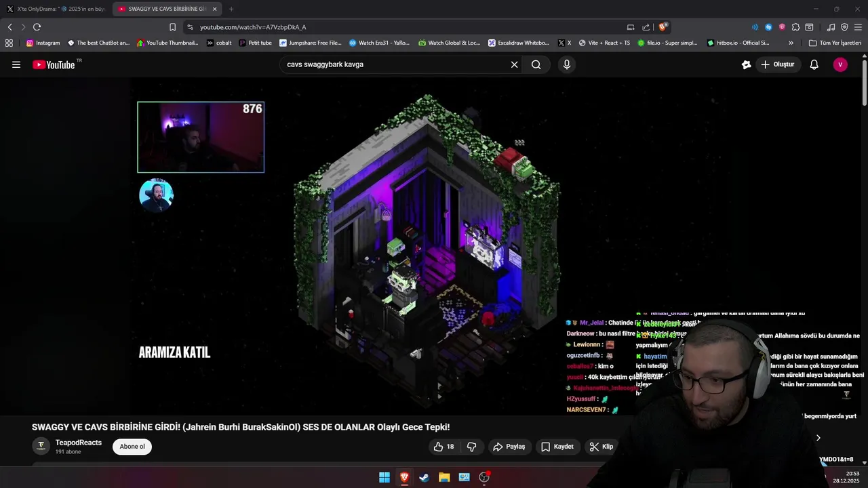Open File Explorer from the taskbar

tap(444, 477)
